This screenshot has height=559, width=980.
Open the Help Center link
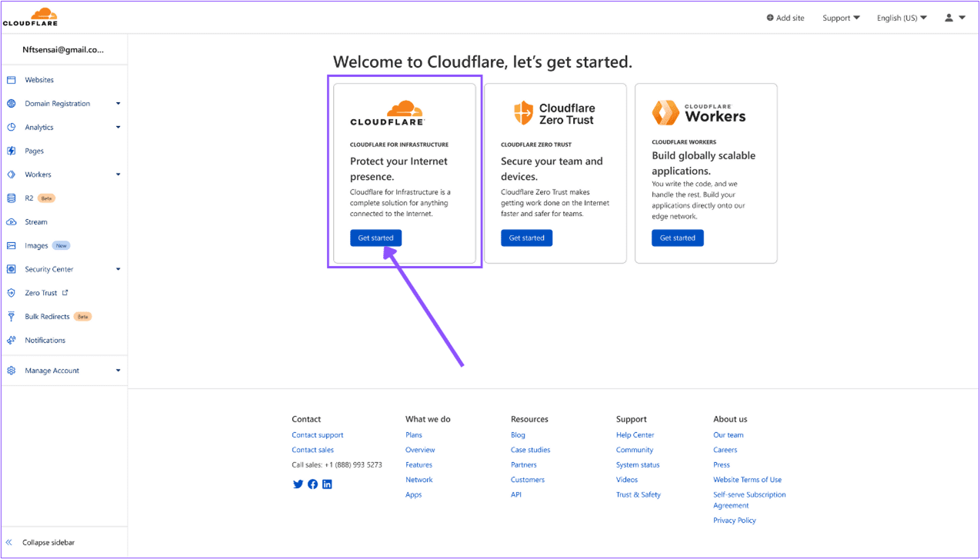coord(635,435)
